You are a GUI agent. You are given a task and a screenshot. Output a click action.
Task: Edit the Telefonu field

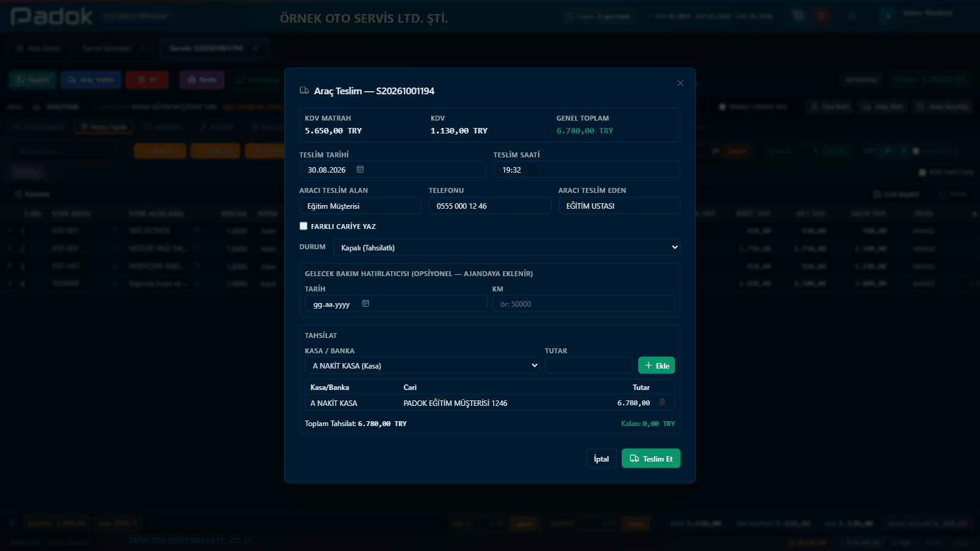(x=490, y=206)
